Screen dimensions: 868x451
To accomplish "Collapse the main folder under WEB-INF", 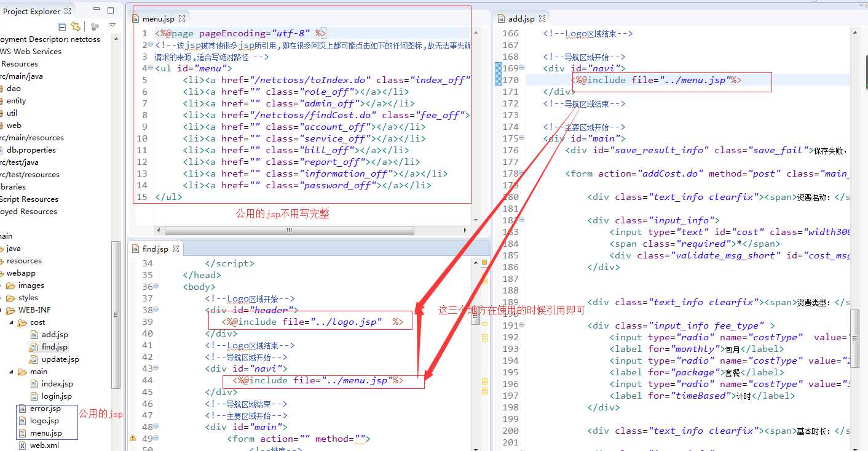I will click(x=12, y=372).
